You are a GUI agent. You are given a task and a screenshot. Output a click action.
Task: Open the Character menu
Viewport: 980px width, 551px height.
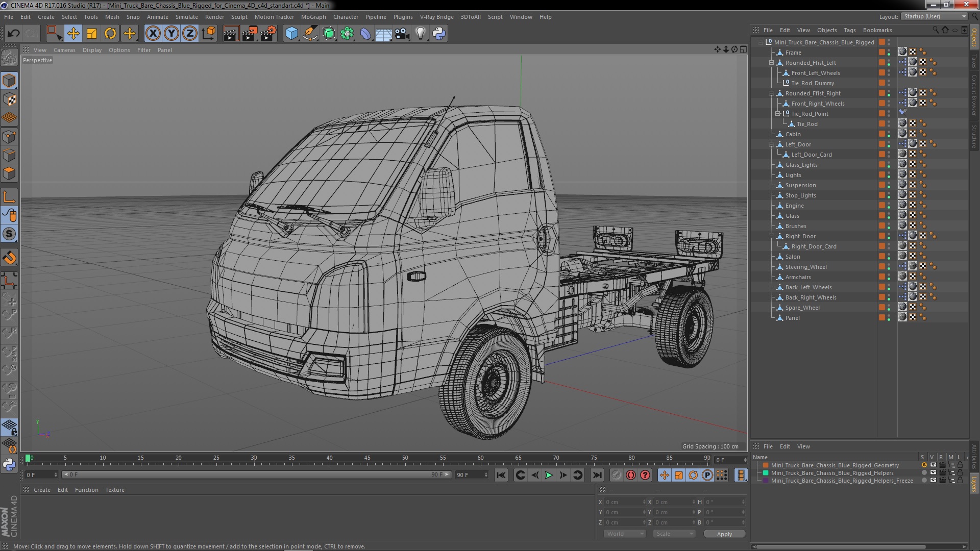[x=346, y=17]
